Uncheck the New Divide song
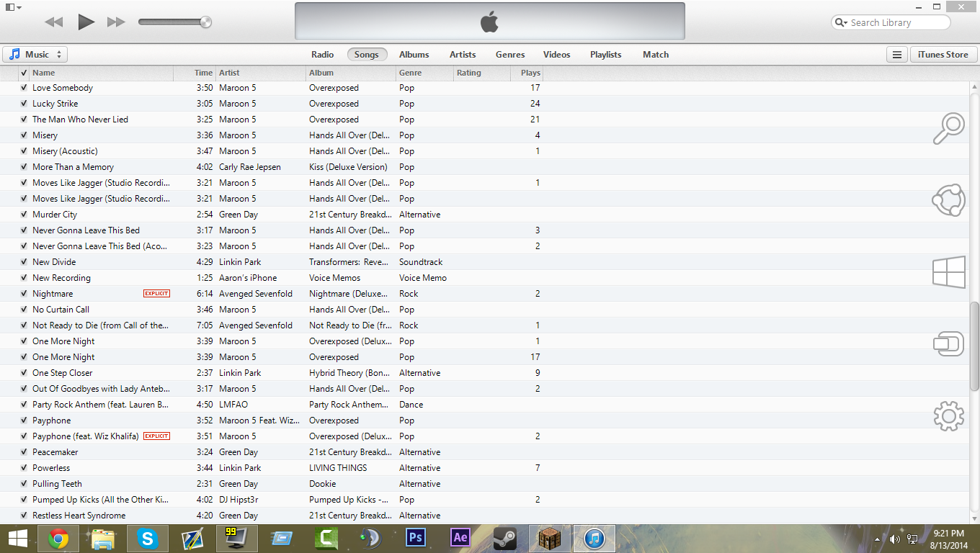Image resolution: width=980 pixels, height=553 pixels. pos(24,262)
